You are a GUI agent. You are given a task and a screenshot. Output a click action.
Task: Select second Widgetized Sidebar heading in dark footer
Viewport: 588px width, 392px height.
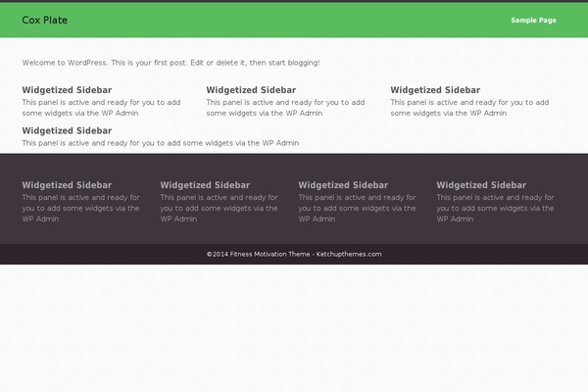point(205,185)
